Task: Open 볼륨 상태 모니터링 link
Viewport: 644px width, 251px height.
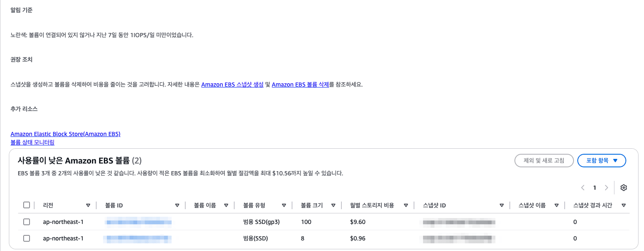Action: point(32,142)
